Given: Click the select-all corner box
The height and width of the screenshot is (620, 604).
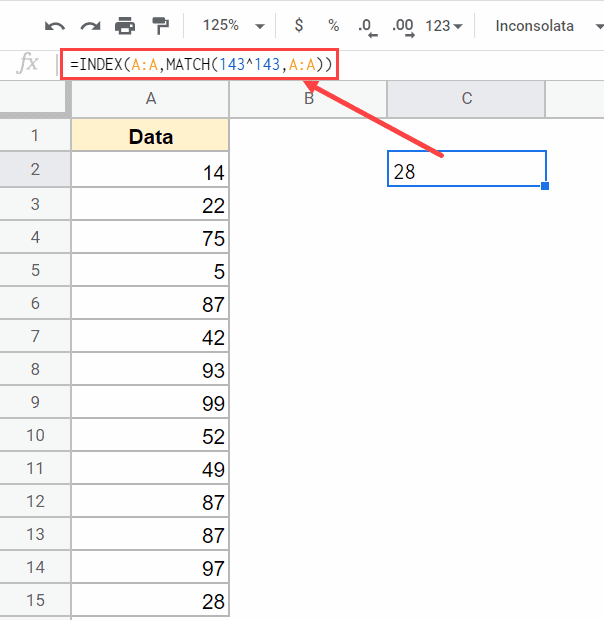Looking at the screenshot, I should 35,99.
